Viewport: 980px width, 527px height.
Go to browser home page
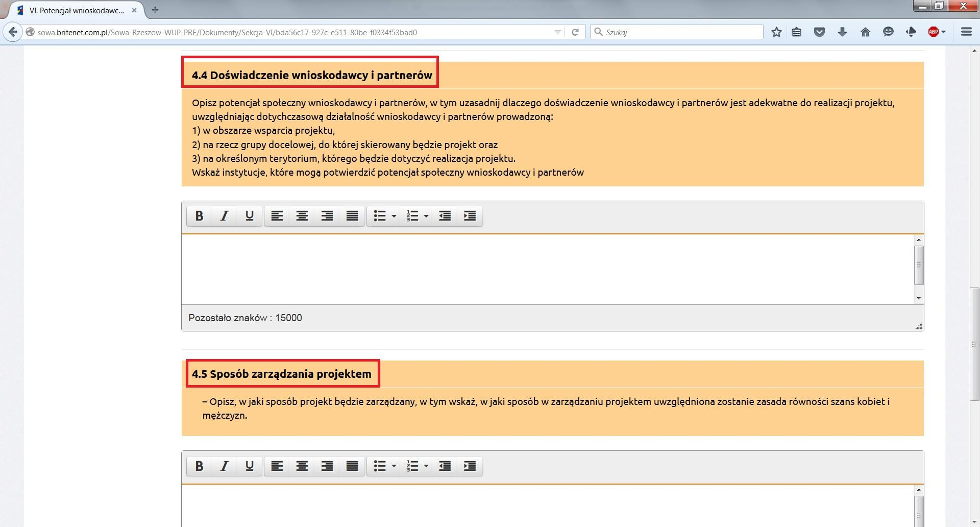coord(865,32)
